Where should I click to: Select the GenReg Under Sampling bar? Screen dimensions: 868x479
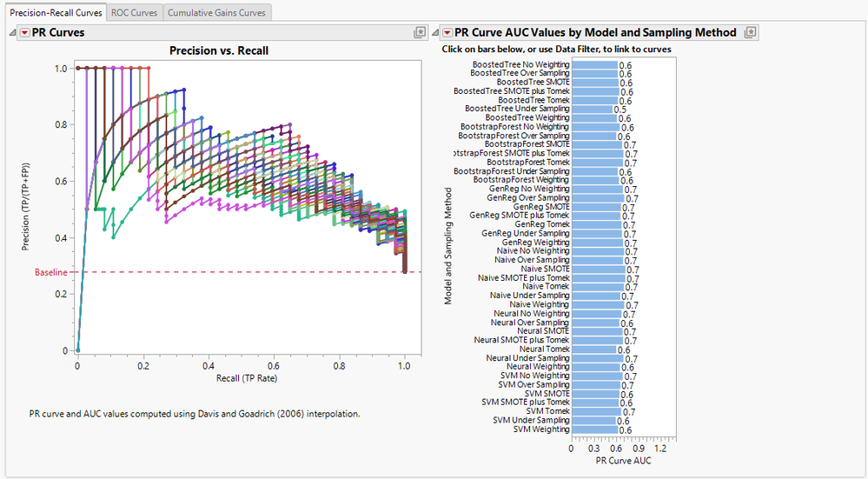pyautogui.click(x=597, y=233)
